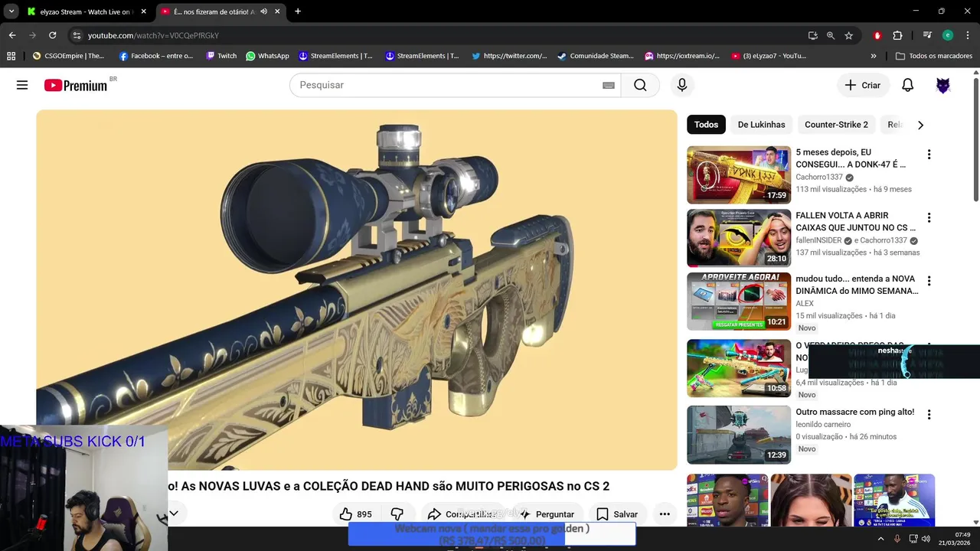The width and height of the screenshot is (980, 551).
Task: Open YouTube notifications bell
Action: (x=907, y=85)
